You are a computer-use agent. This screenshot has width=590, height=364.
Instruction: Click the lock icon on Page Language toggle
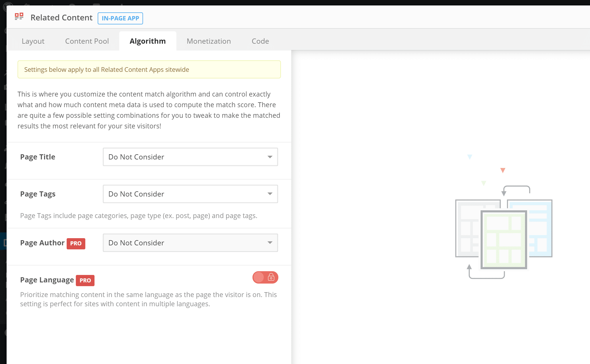pyautogui.click(x=271, y=277)
